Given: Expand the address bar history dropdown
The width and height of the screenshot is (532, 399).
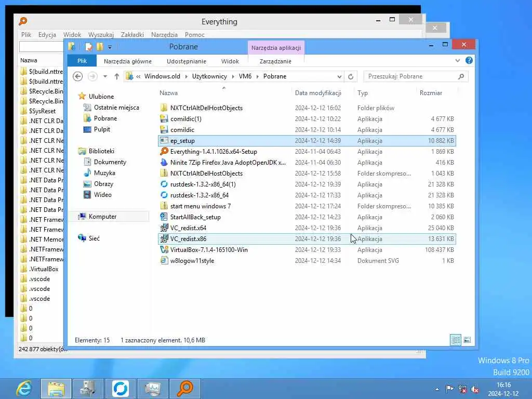Looking at the screenshot, I should (x=339, y=77).
